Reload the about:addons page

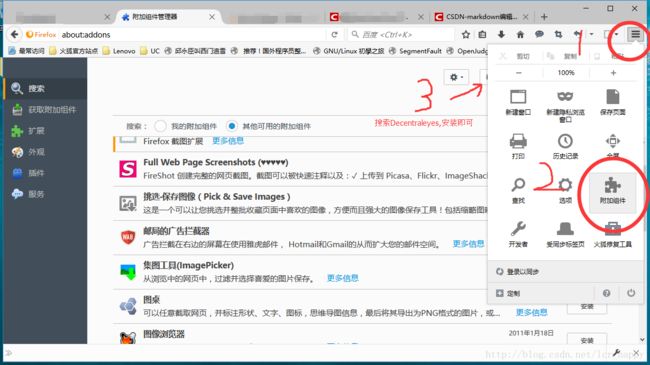[x=334, y=34]
